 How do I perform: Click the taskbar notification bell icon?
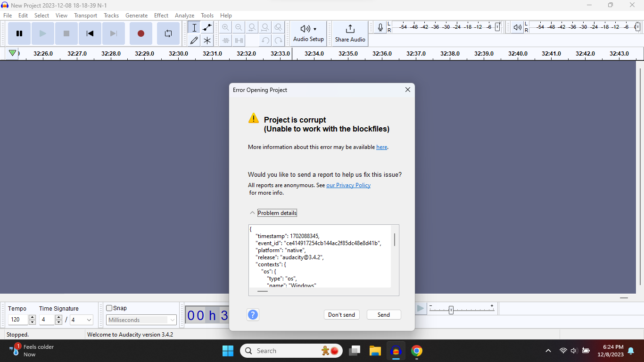(x=631, y=351)
